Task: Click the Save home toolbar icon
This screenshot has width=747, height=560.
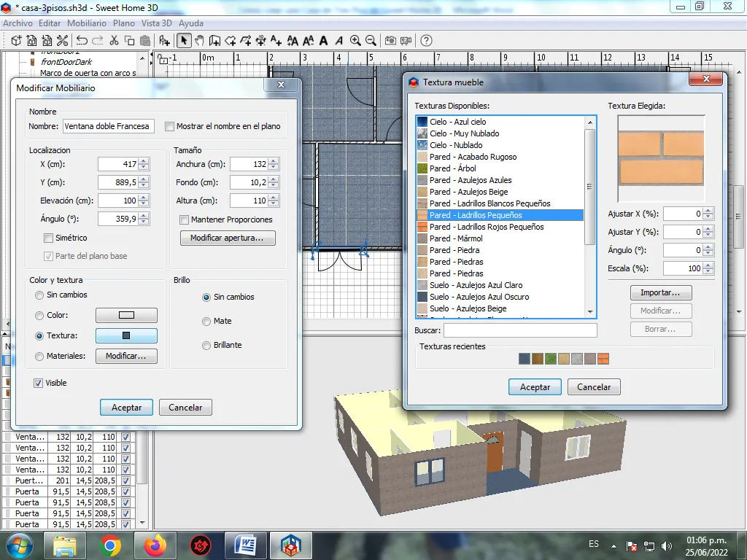Action: click(47, 41)
